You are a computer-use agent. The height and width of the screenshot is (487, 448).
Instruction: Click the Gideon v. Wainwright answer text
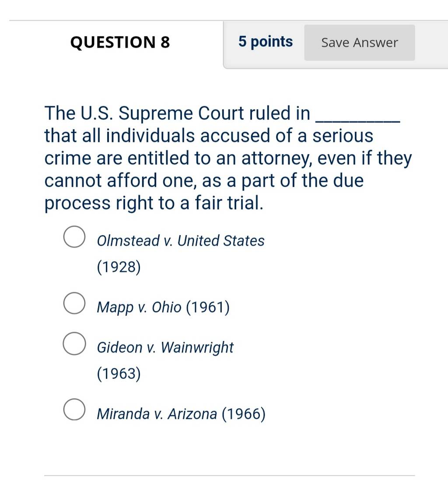pyautogui.click(x=165, y=348)
